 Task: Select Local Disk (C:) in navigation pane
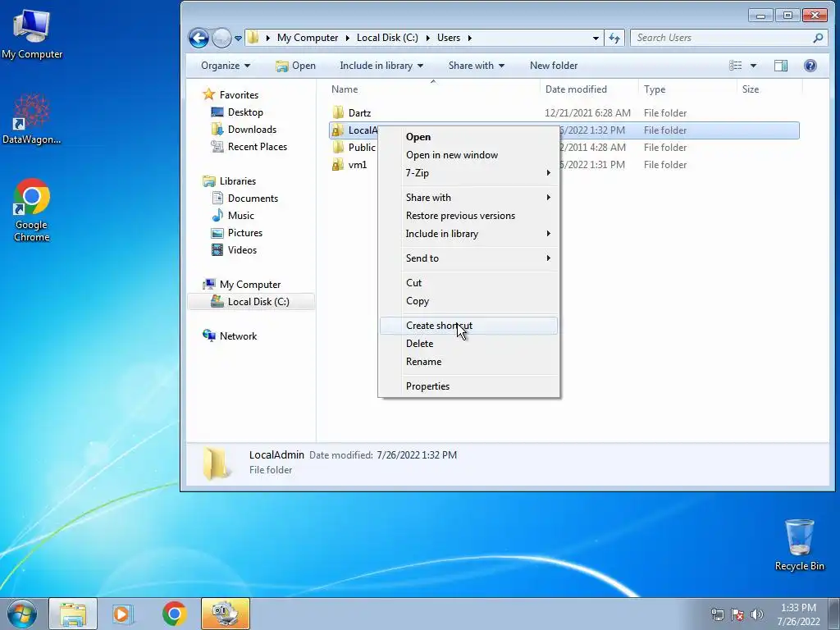251,302
